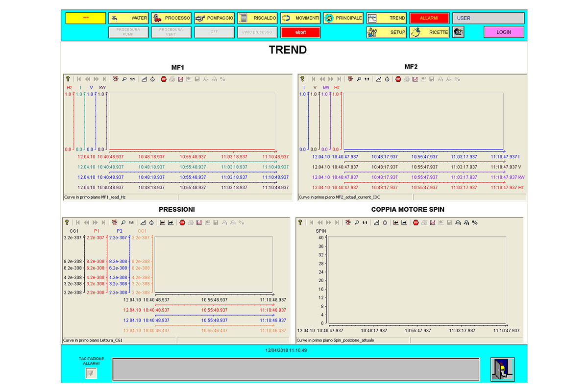
Task: Click the percent icon in COPPIA MOTORE SPIN toolbar
Action: [x=475, y=222]
